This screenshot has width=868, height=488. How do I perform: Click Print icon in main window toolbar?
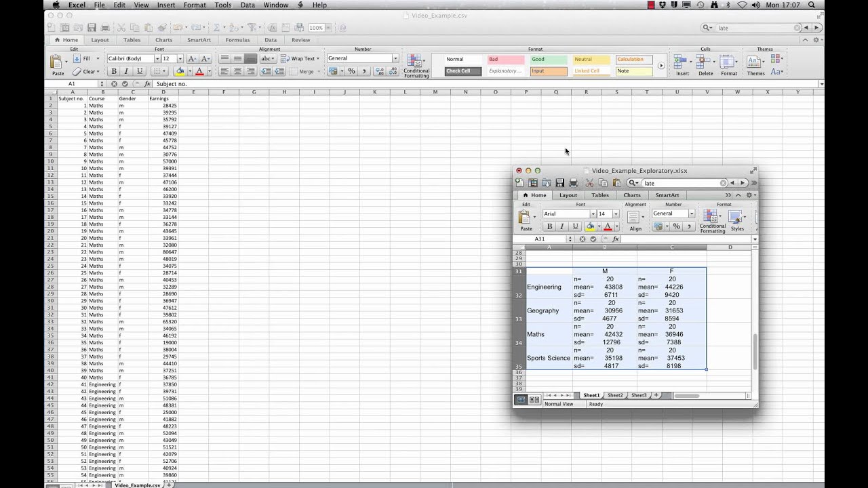coord(105,28)
